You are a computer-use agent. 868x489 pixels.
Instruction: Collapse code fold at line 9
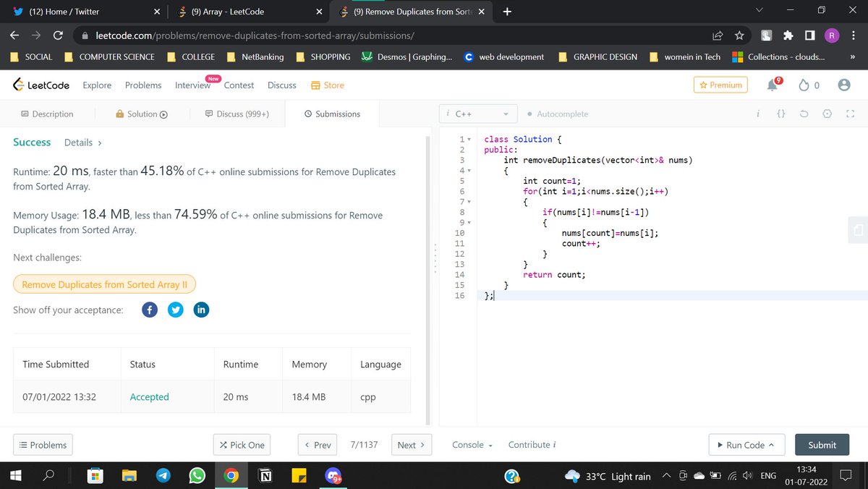click(469, 223)
